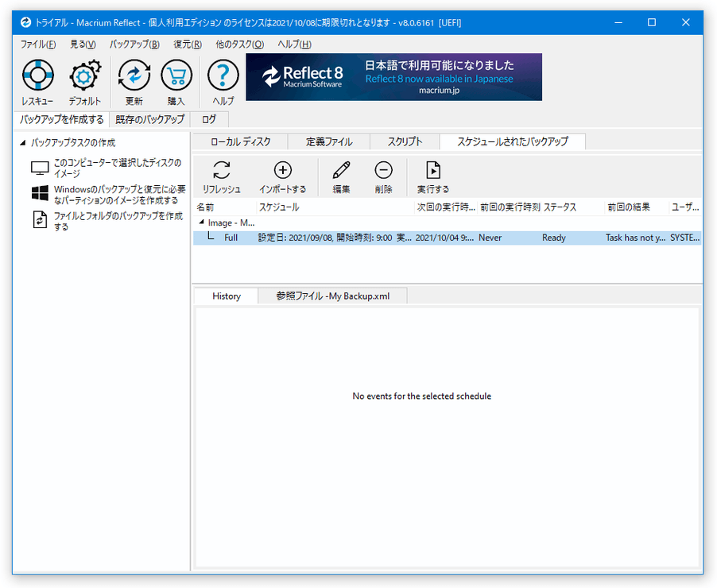The width and height of the screenshot is (717, 588).
Task: Select the スケジュールされたバックアップ tab
Action: tap(513, 141)
